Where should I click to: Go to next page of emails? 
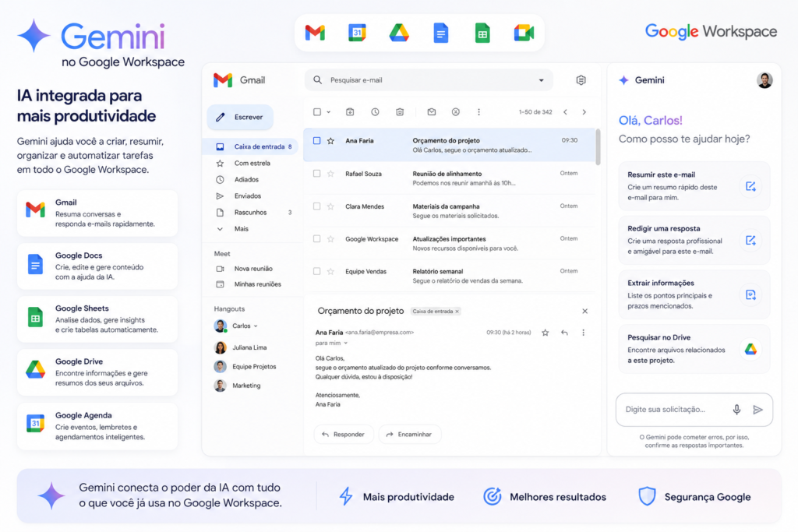coord(584,112)
